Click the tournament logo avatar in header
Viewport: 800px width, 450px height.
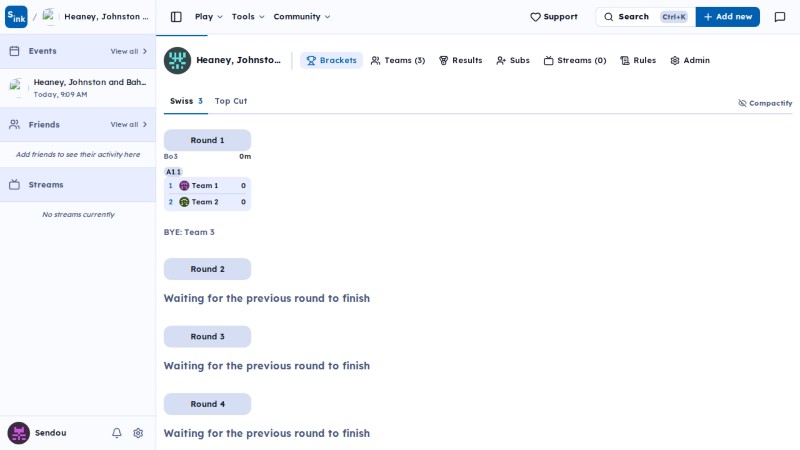[177, 60]
